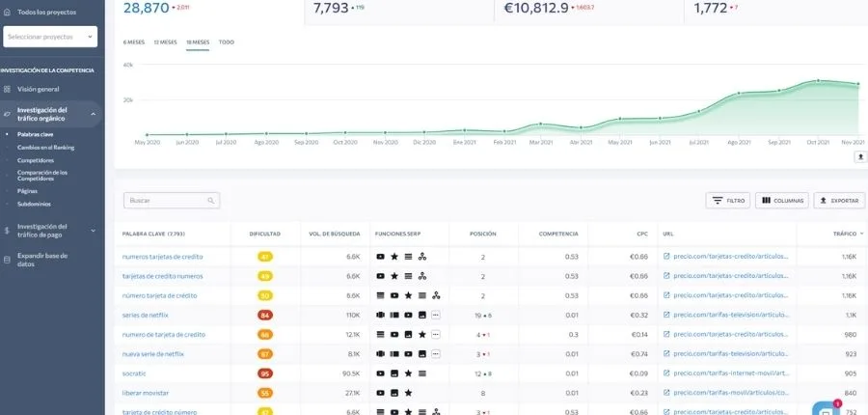Open the Seleccionar proyectos dropdown

point(50,37)
